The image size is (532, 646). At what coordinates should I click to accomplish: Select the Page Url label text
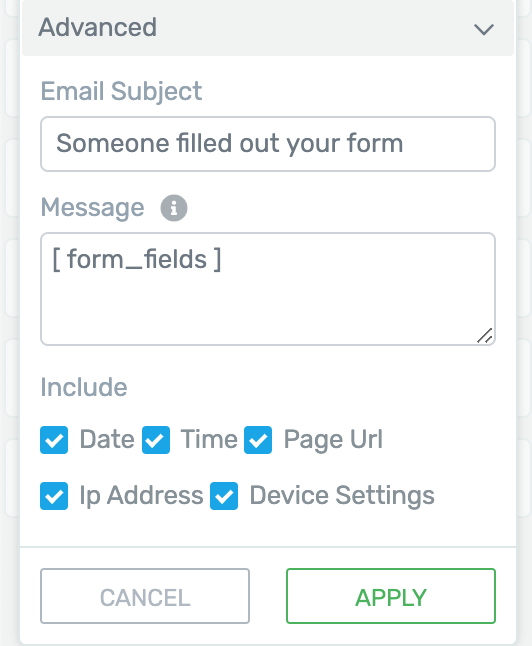click(x=333, y=440)
